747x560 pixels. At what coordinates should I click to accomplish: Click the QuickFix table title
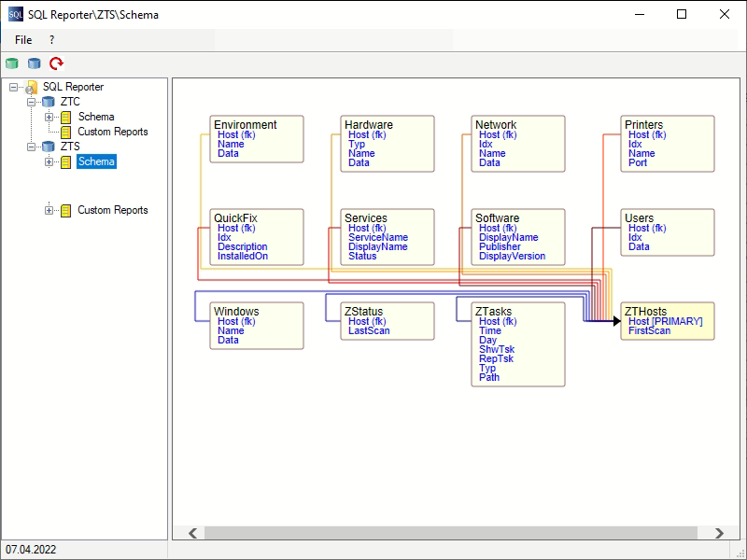click(235, 218)
